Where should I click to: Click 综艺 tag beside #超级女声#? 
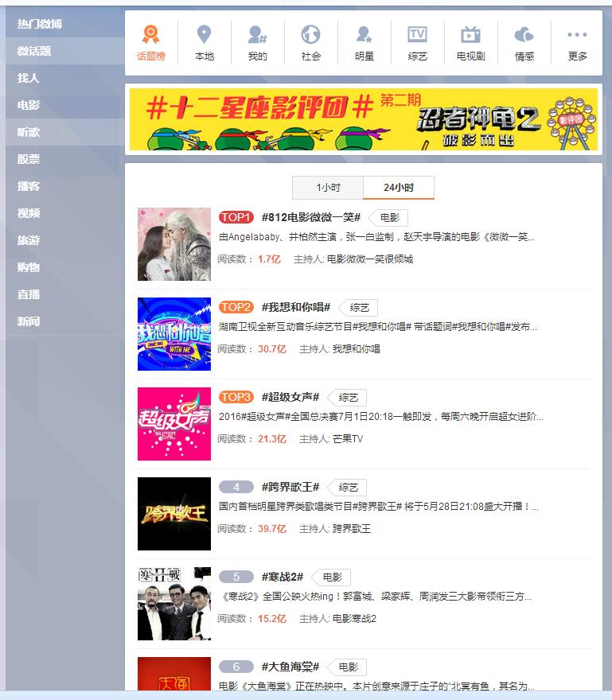348,398
